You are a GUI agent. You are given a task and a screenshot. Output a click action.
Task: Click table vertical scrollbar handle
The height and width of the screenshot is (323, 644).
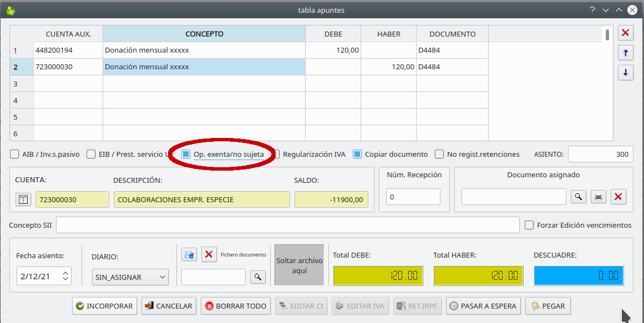607,34
